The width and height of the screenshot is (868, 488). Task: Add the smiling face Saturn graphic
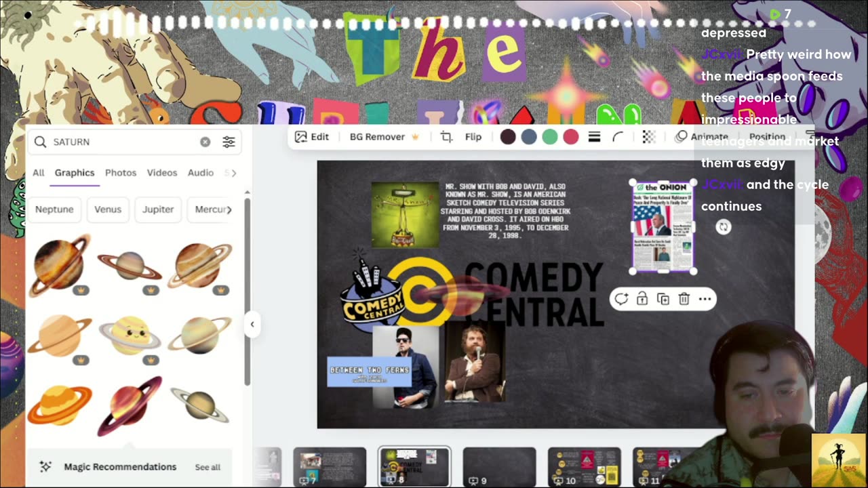130,337
